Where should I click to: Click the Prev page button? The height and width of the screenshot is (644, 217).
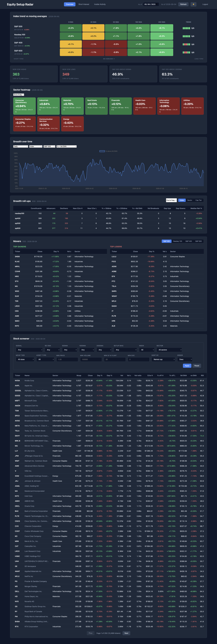(x=91, y=633)
